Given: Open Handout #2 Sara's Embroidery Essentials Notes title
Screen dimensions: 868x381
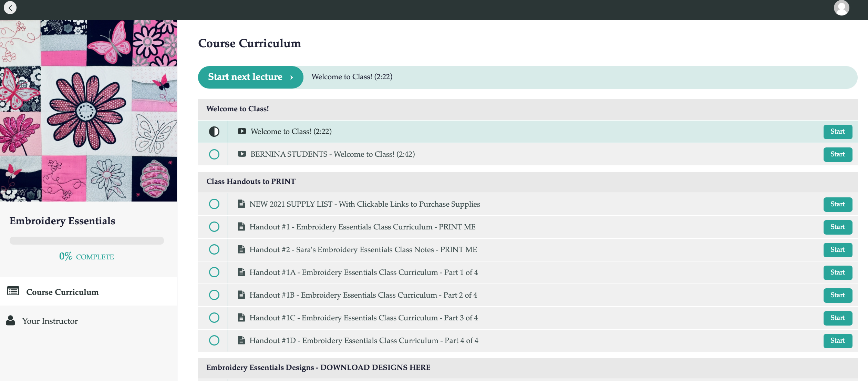Looking at the screenshot, I should coord(363,250).
